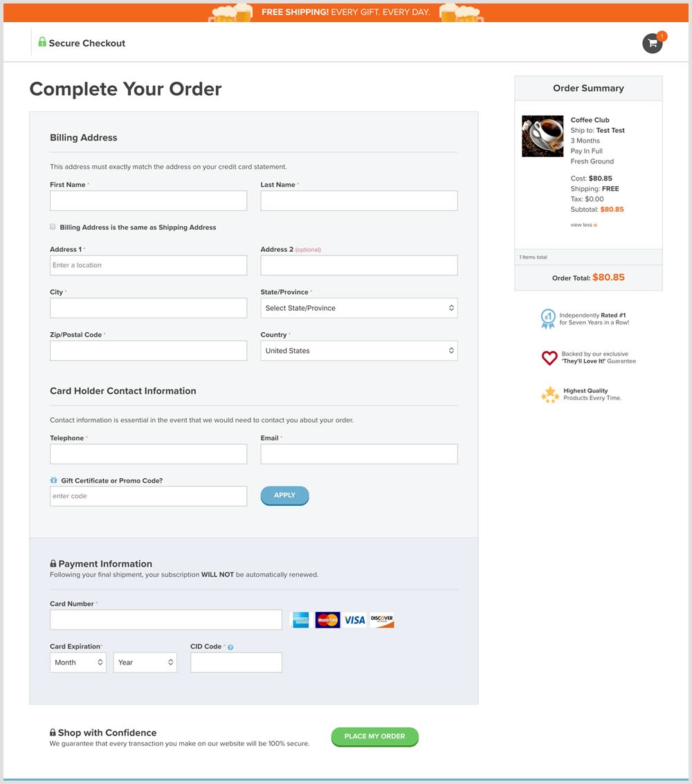
Task: Click the Visa card icon
Action: click(x=354, y=620)
